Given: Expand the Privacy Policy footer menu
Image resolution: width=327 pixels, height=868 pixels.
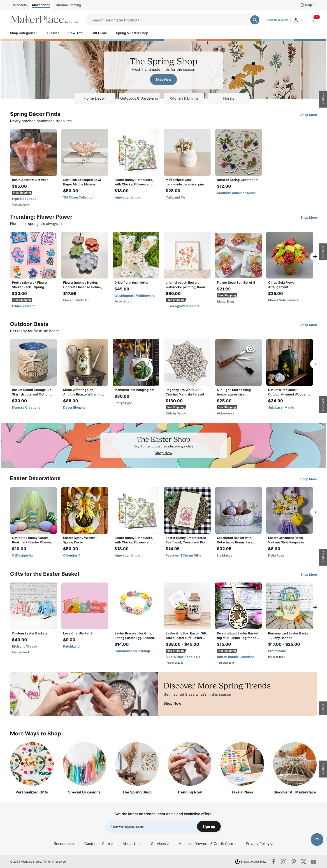Looking at the screenshot, I should point(259,844).
